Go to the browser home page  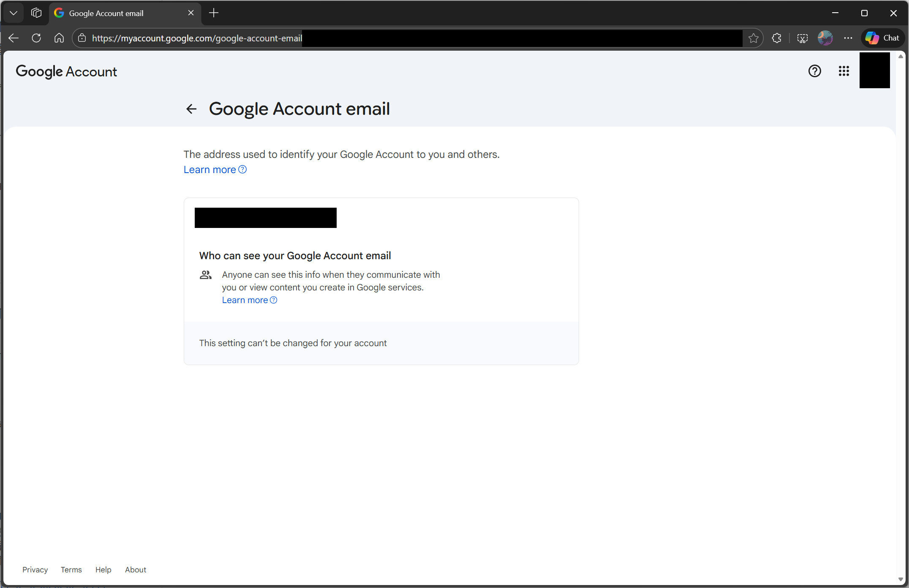pyautogui.click(x=59, y=38)
